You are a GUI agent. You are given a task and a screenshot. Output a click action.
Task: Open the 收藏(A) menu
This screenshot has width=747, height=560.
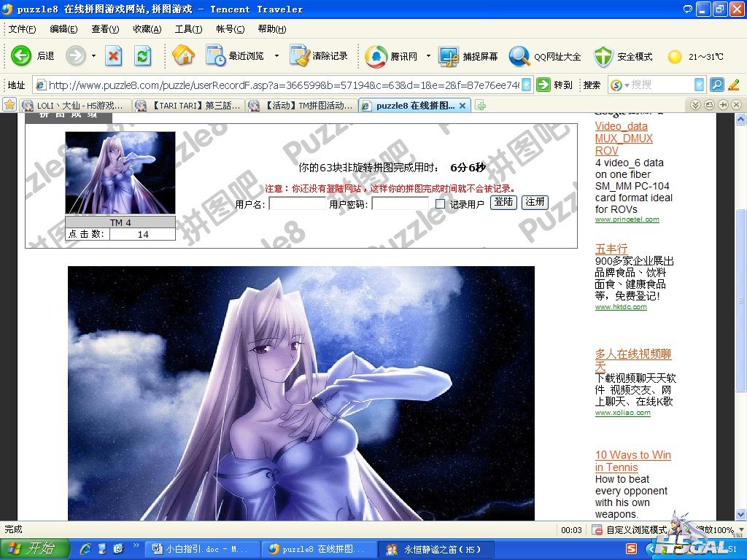tap(147, 29)
